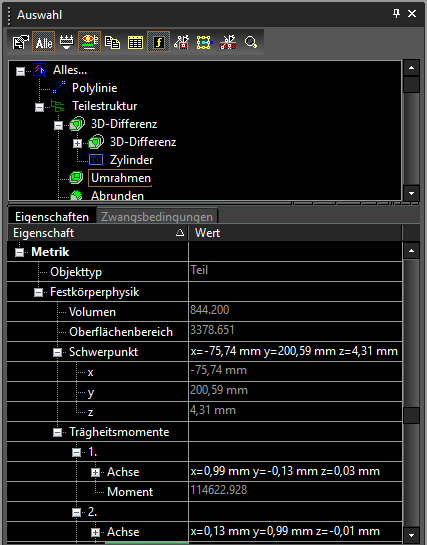Click the green Teilestruktur tree icon
Image resolution: width=427 pixels, height=545 pixels.
pos(58,106)
